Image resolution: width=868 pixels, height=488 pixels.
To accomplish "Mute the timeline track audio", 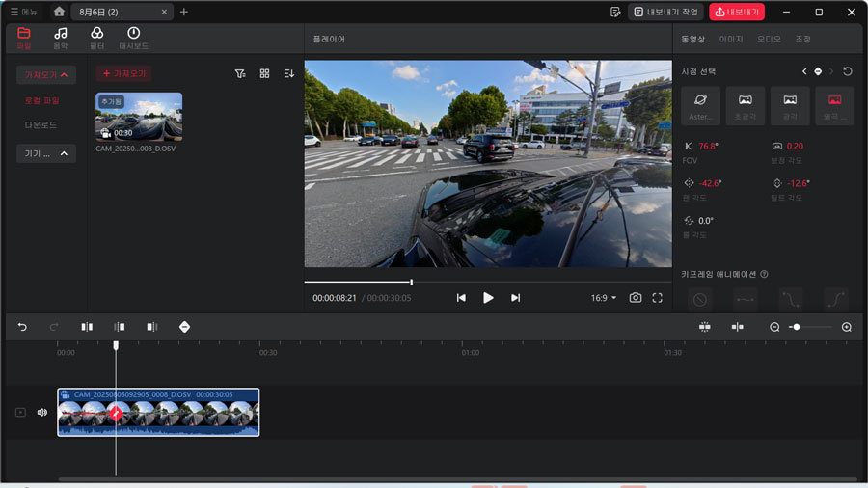I will coord(42,413).
